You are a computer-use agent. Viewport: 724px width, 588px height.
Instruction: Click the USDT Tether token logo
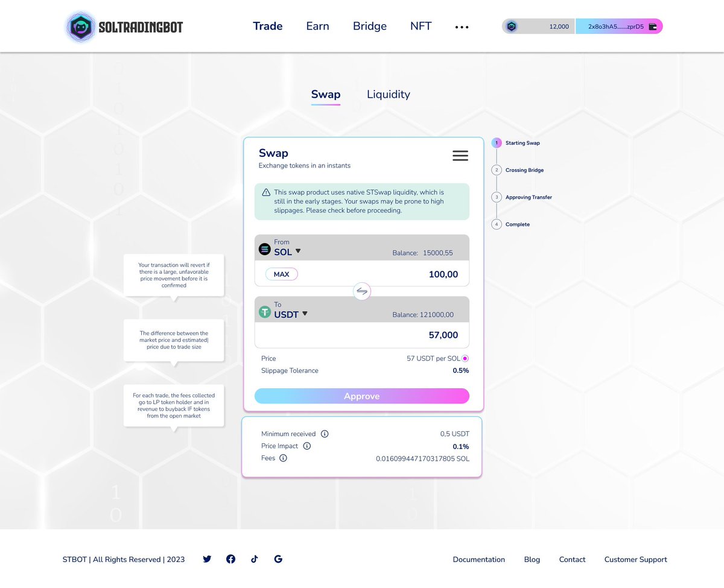(x=265, y=312)
